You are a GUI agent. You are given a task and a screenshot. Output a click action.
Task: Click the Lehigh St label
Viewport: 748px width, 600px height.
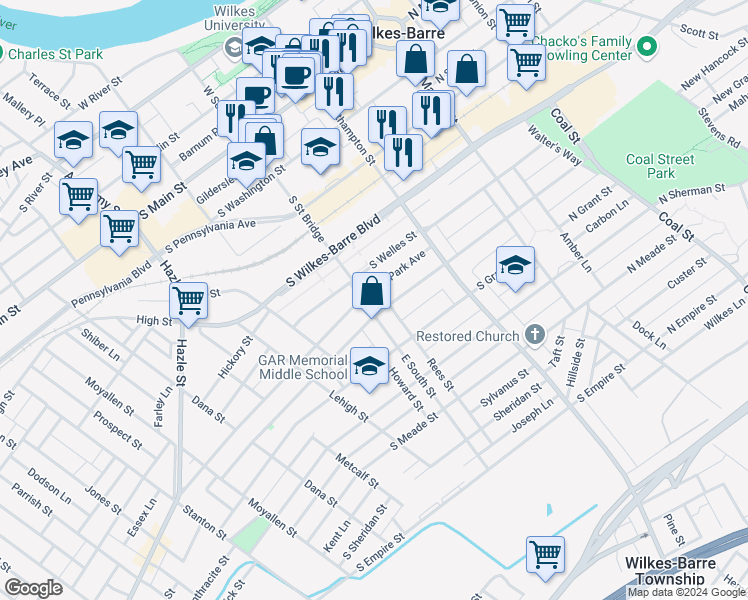tap(349, 406)
